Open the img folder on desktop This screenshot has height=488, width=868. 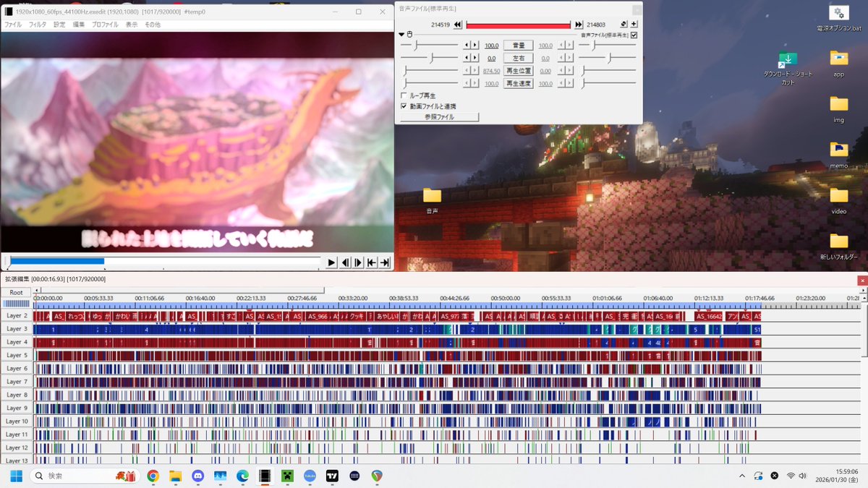click(x=838, y=108)
